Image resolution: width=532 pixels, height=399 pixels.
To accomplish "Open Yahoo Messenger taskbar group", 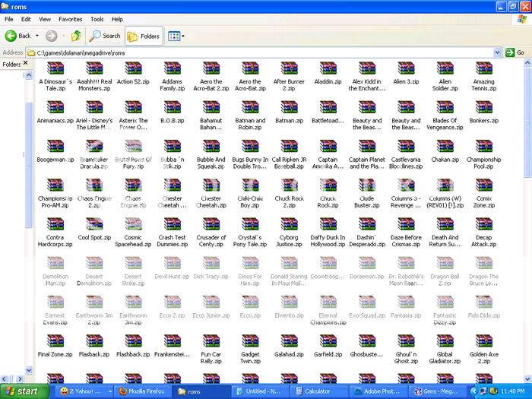I will 85,391.
